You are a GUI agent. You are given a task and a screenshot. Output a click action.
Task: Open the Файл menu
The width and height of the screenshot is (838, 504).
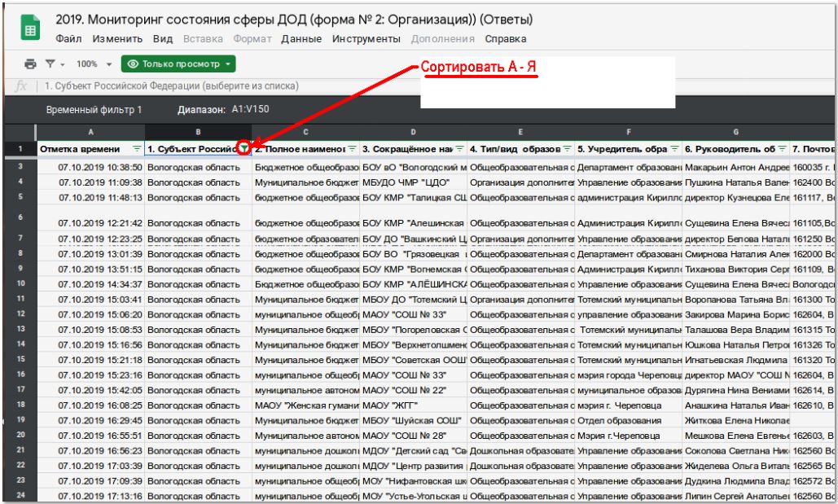(71, 39)
